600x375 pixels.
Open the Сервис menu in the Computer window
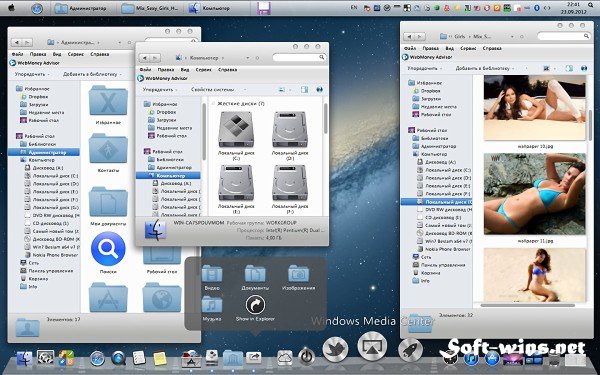(204, 70)
